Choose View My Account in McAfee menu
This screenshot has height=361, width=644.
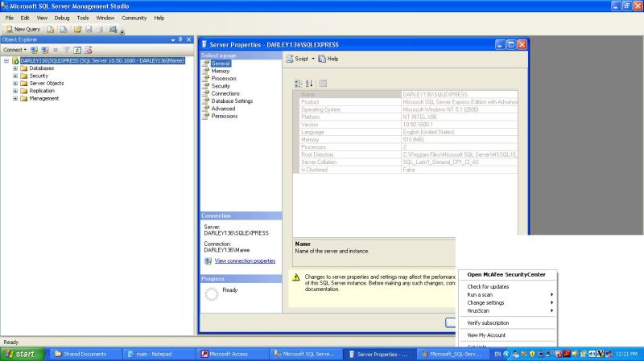click(x=486, y=335)
